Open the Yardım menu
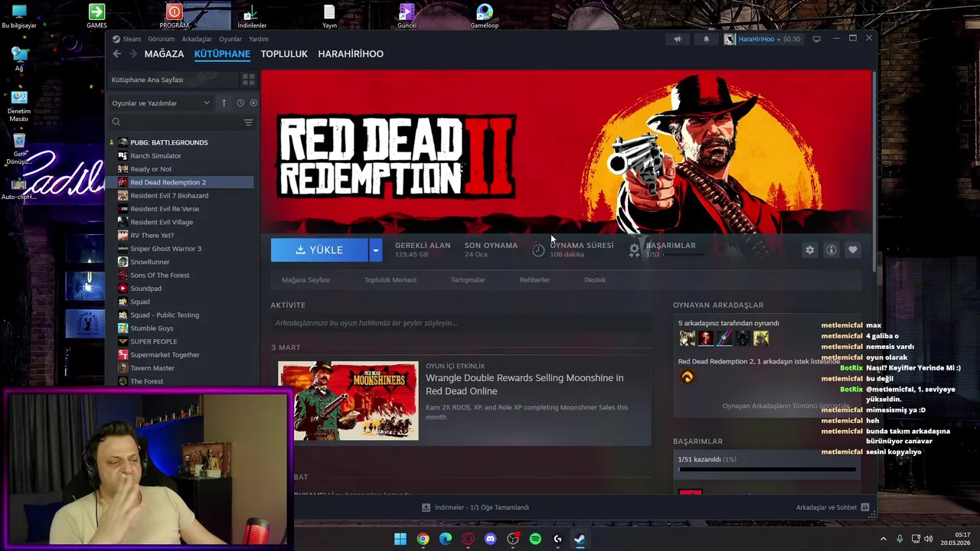This screenshot has height=551, width=980. [x=259, y=39]
